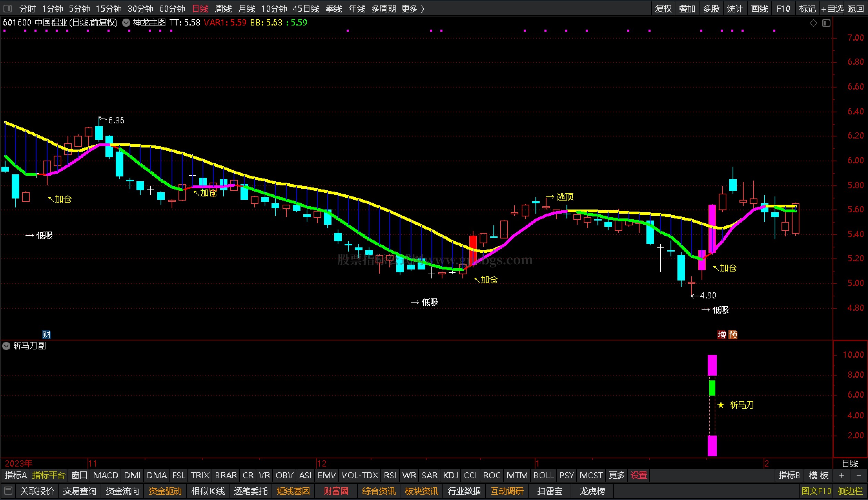868x500 pixels.
Task: Select the 年线 yearly timeframe
Action: 357,9
